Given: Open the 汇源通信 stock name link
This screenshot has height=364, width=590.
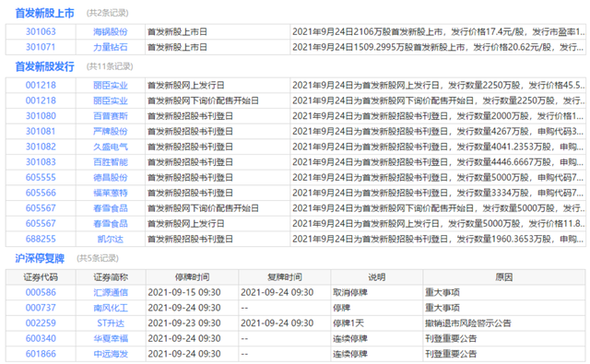Looking at the screenshot, I should [111, 292].
